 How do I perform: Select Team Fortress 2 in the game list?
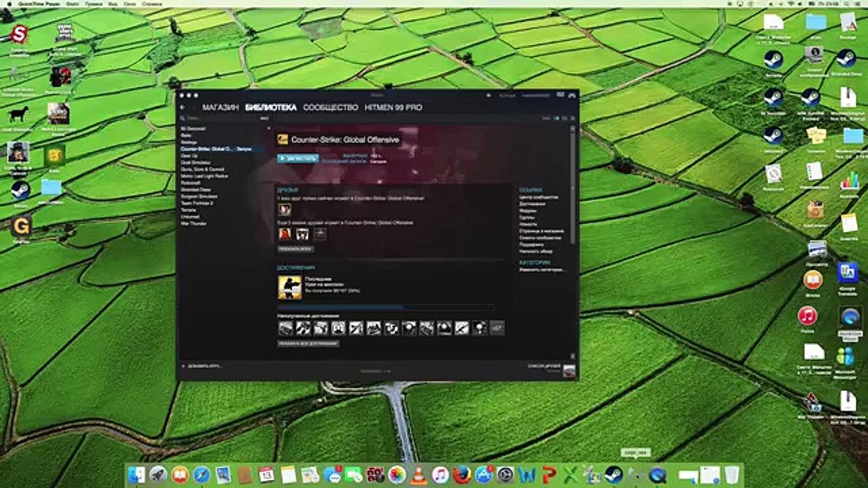pyautogui.click(x=197, y=203)
